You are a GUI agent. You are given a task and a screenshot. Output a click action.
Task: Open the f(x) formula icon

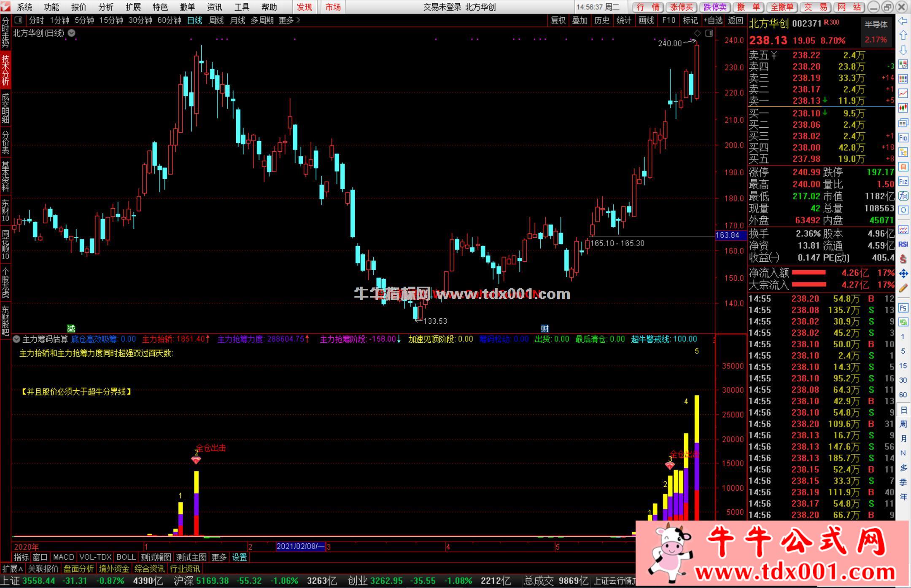[x=903, y=196]
